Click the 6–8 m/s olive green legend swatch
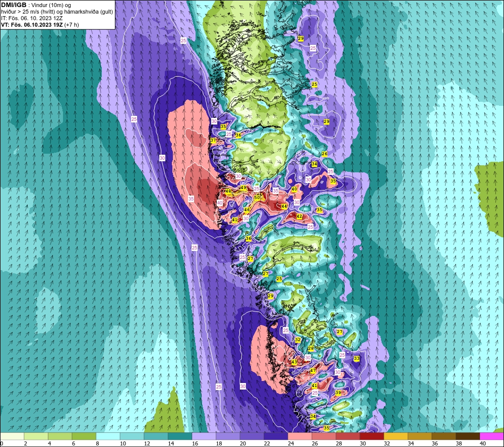This screenshot has width=504, height=447. click(84, 436)
